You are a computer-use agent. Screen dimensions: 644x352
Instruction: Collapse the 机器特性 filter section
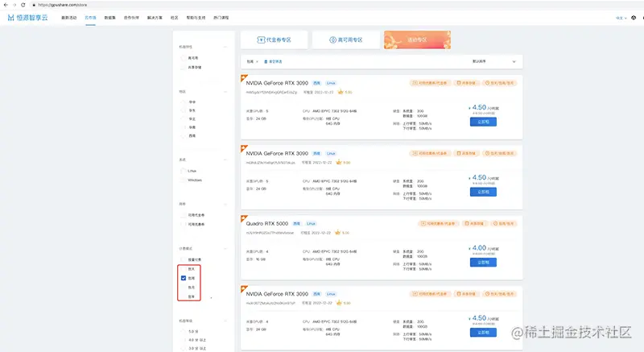click(x=225, y=47)
